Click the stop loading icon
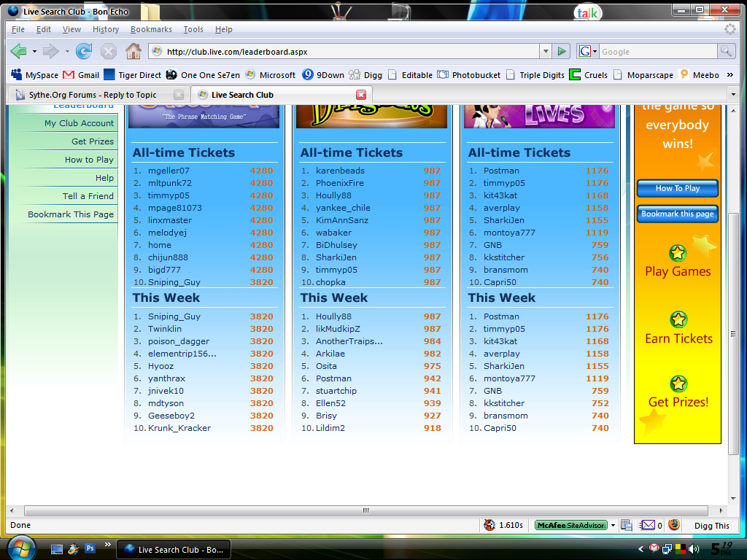The height and width of the screenshot is (560, 747). tap(109, 51)
